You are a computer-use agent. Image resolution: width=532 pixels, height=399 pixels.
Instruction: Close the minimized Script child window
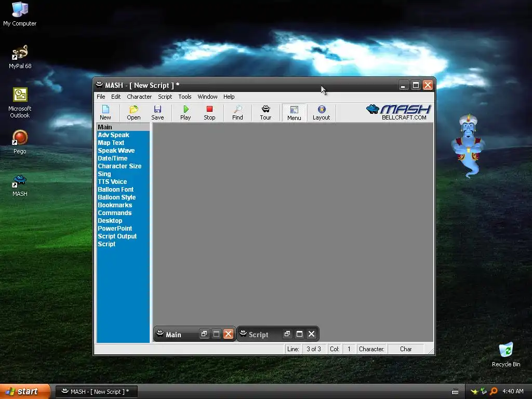312,334
